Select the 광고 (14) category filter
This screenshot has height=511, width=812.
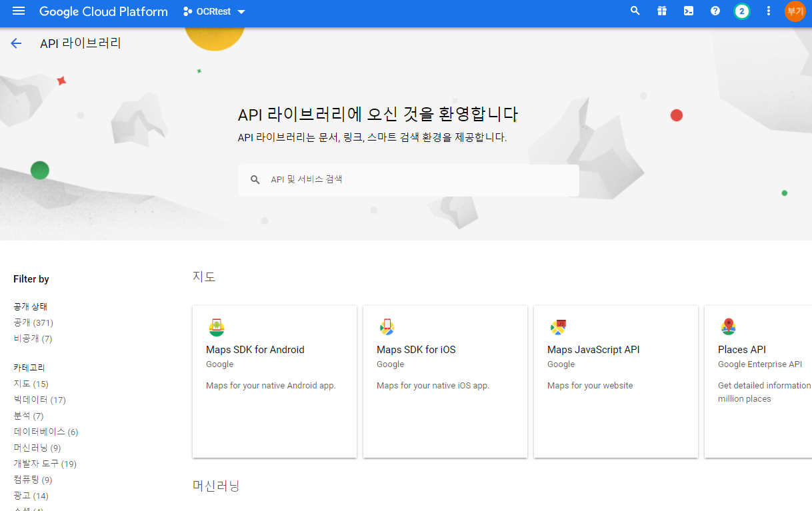click(31, 496)
